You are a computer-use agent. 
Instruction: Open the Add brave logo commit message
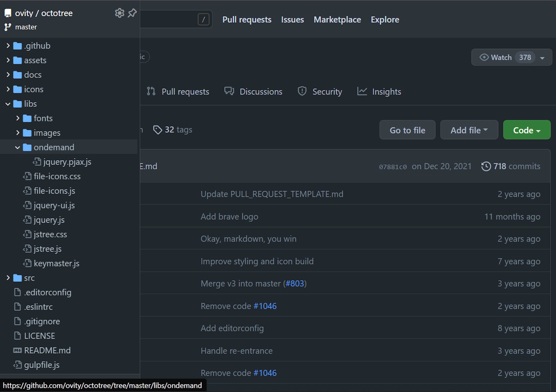(229, 217)
